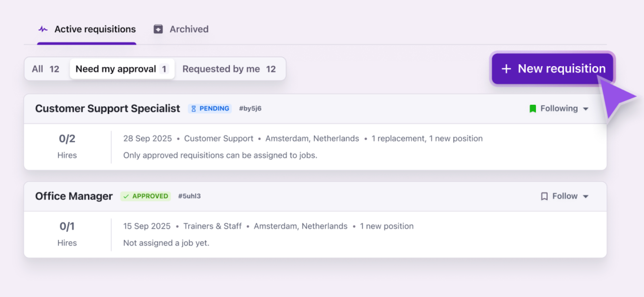Follow the Office Manager requisition
Screen dimensions: 644x297
tap(564, 196)
